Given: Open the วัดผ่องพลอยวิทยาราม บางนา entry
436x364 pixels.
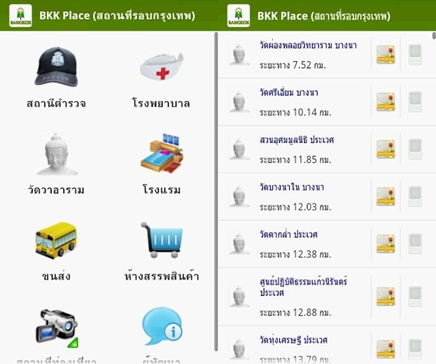Looking at the screenshot, I should [x=308, y=45].
